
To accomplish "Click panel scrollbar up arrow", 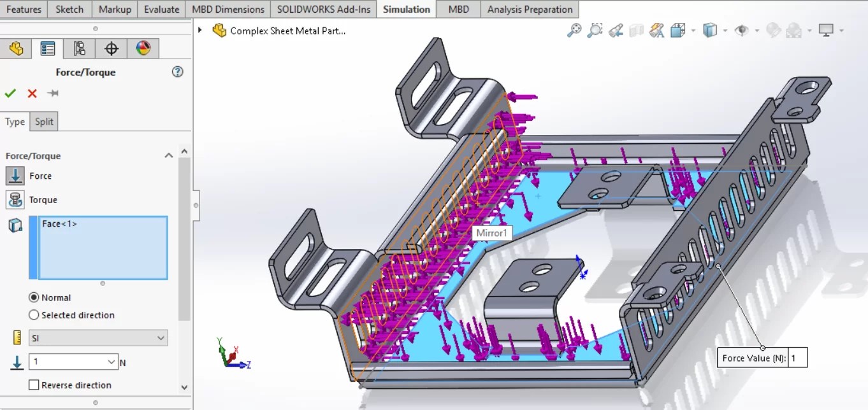I will pos(184,152).
